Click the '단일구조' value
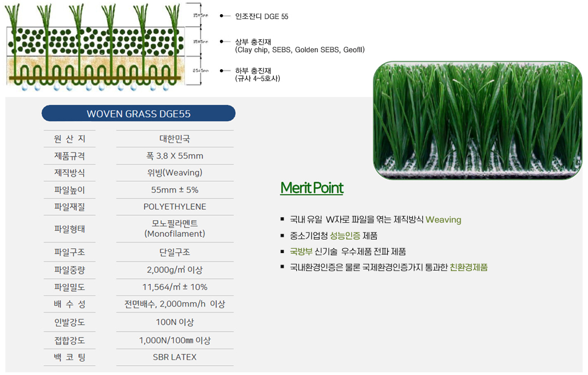 tap(175, 252)
